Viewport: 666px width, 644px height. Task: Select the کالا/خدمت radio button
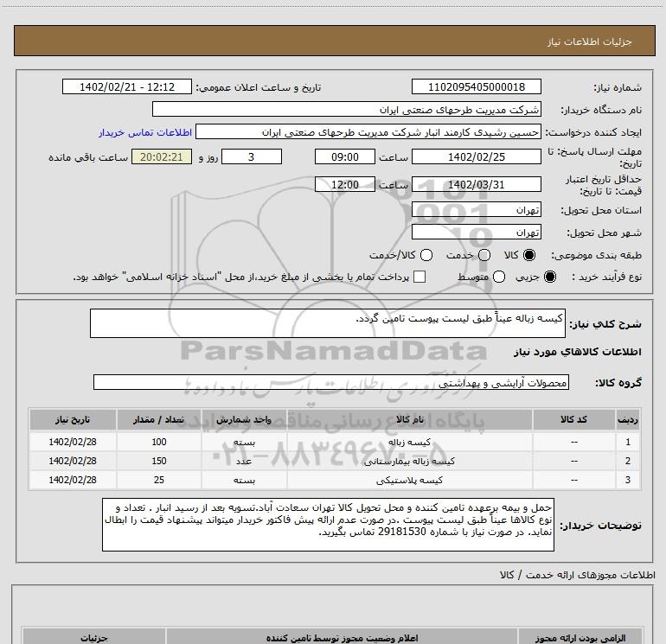point(426,255)
